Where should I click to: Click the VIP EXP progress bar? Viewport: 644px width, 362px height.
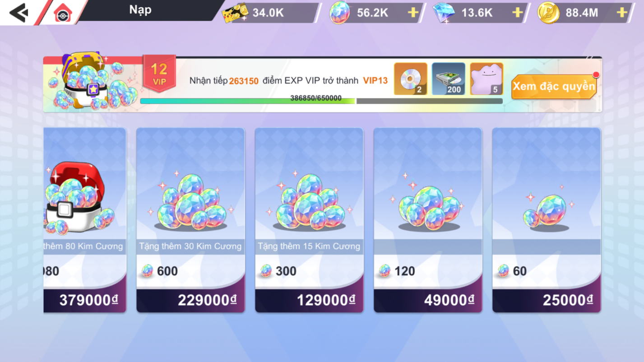321,101
